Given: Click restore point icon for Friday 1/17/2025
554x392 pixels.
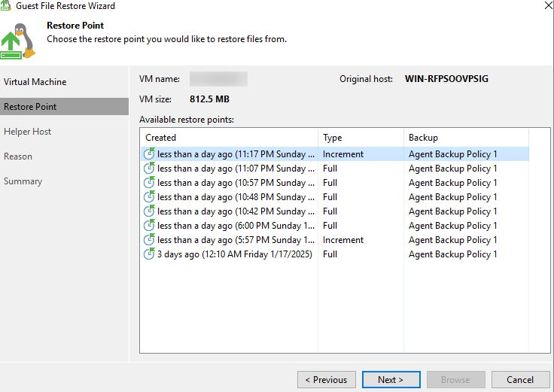Looking at the screenshot, I should pyautogui.click(x=149, y=254).
